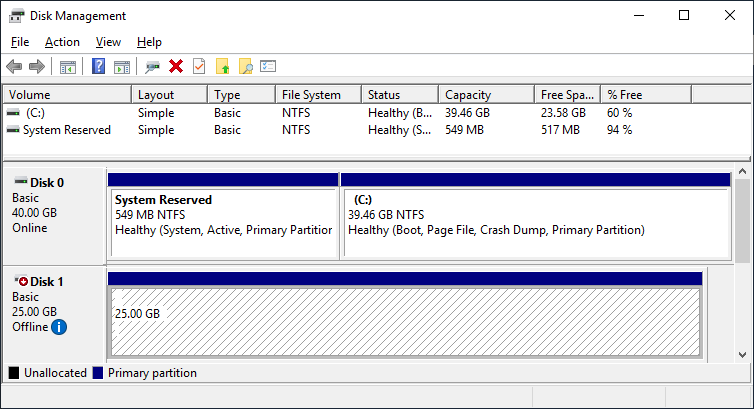The image size is (754, 409).
Task: Click the disk pane scroll down arrow
Action: click(742, 355)
